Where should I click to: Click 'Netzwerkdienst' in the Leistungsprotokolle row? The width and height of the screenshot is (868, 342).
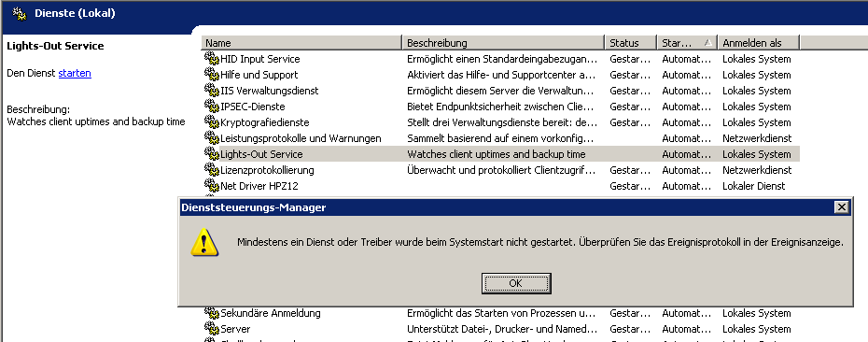[757, 138]
